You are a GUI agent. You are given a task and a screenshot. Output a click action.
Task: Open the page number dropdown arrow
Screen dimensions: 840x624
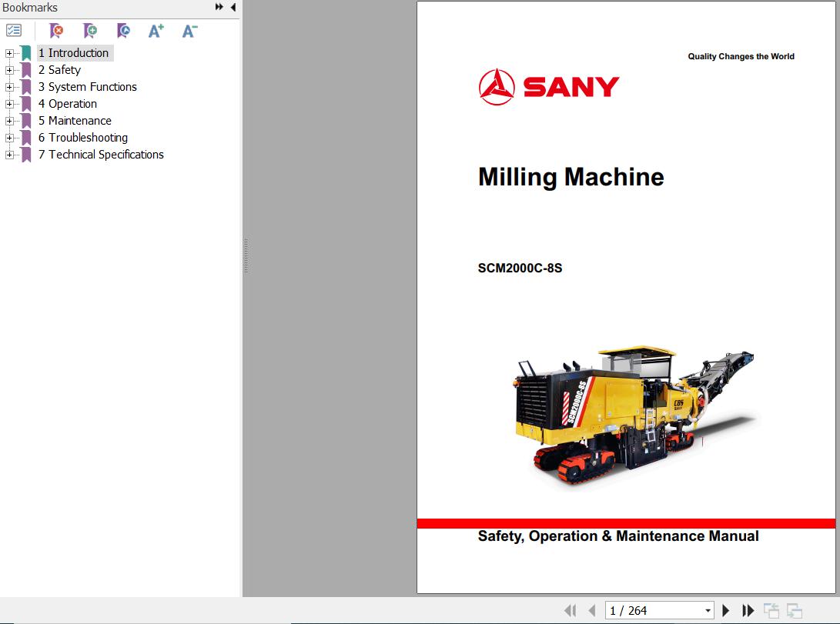(x=708, y=611)
